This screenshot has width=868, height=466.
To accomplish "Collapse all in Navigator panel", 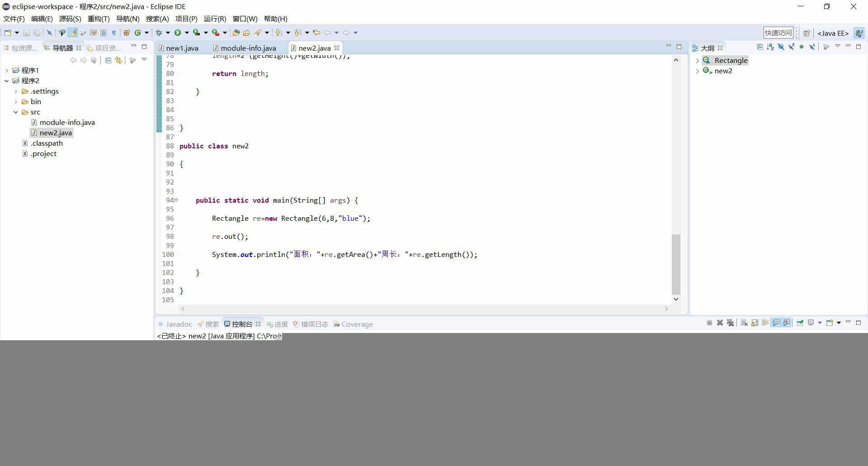I will (108, 60).
